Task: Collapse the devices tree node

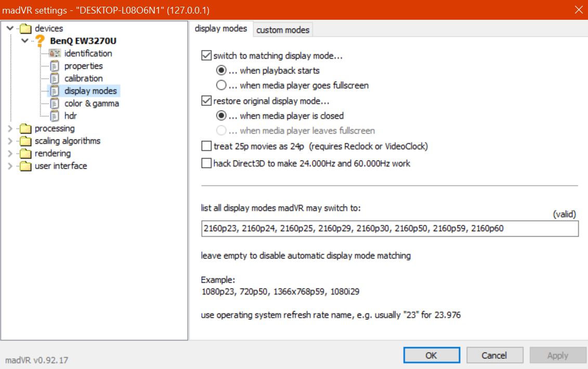Action: 10,29
